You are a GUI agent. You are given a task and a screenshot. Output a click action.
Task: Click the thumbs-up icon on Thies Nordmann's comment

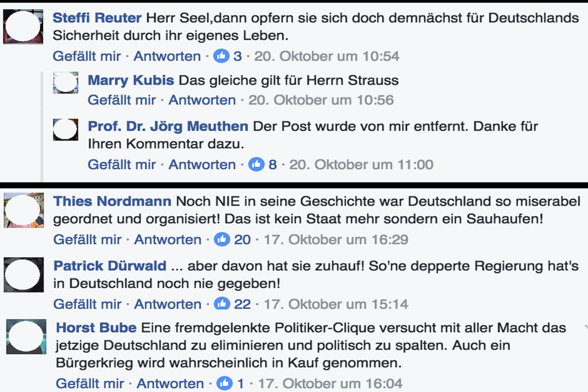click(x=222, y=240)
